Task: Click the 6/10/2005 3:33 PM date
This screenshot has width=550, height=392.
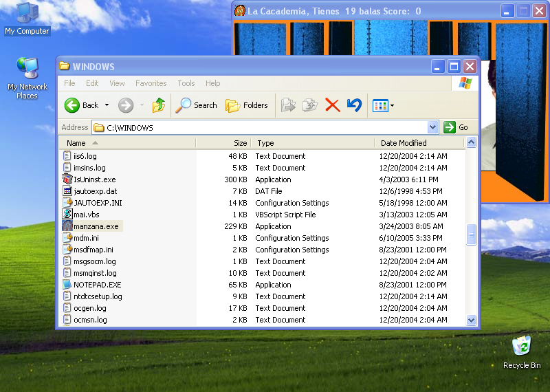Action: coord(410,238)
